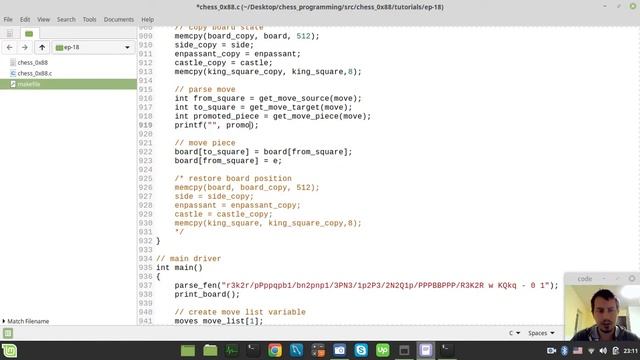Image resolution: width=640 pixels, height=360 pixels.
Task: Open the network tray icon
Action: (x=591, y=351)
